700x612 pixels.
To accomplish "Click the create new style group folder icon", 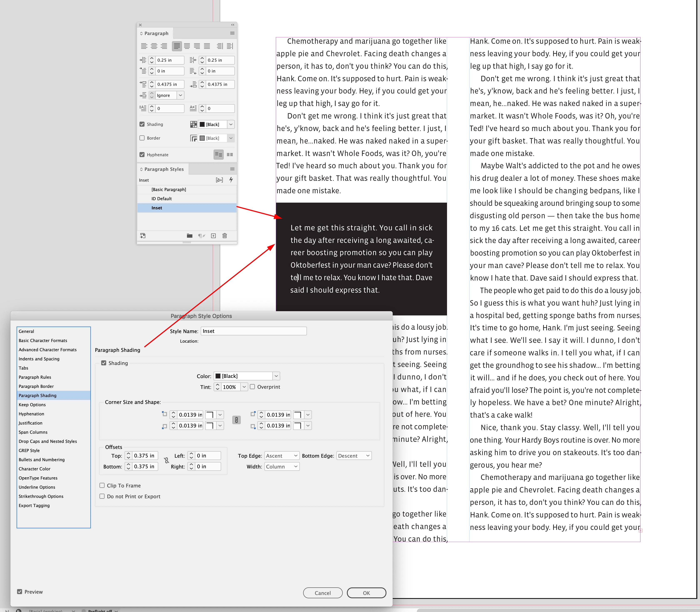I will 189,236.
